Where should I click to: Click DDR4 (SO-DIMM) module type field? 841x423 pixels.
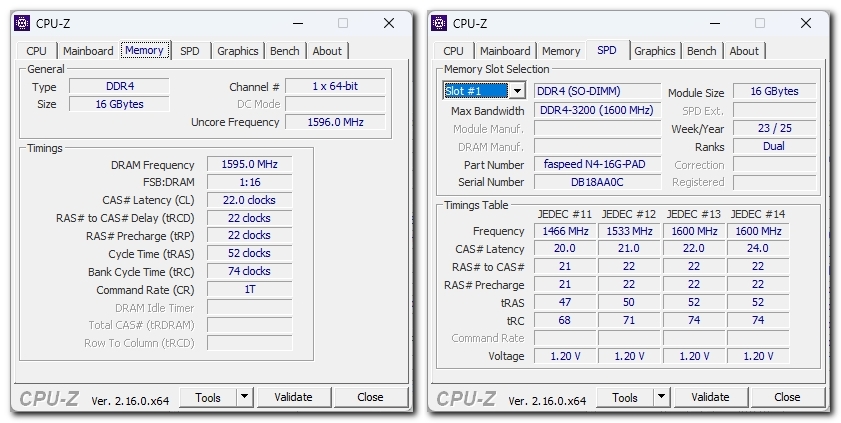pos(597,91)
